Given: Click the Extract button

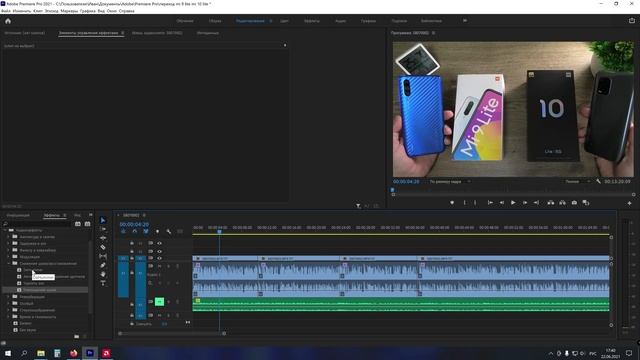Looking at the screenshot, I should (x=562, y=202).
